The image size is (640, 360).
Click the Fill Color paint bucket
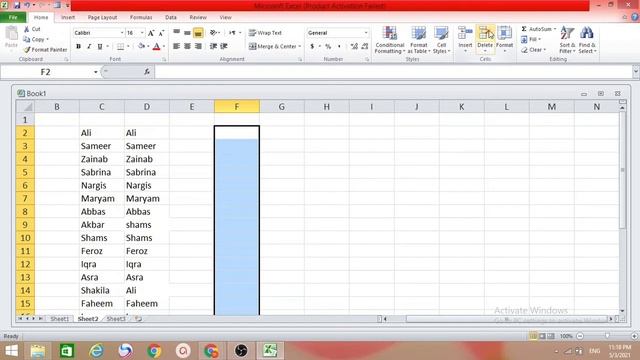coord(141,47)
